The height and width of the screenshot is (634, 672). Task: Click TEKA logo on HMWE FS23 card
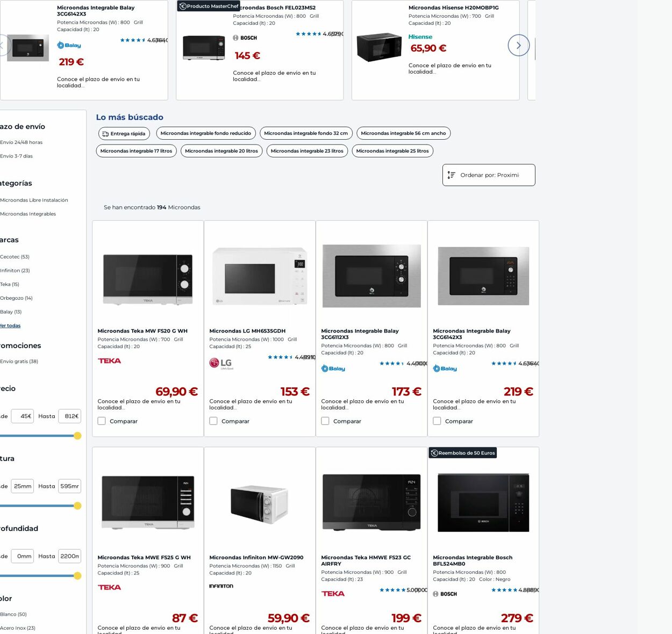tap(333, 594)
